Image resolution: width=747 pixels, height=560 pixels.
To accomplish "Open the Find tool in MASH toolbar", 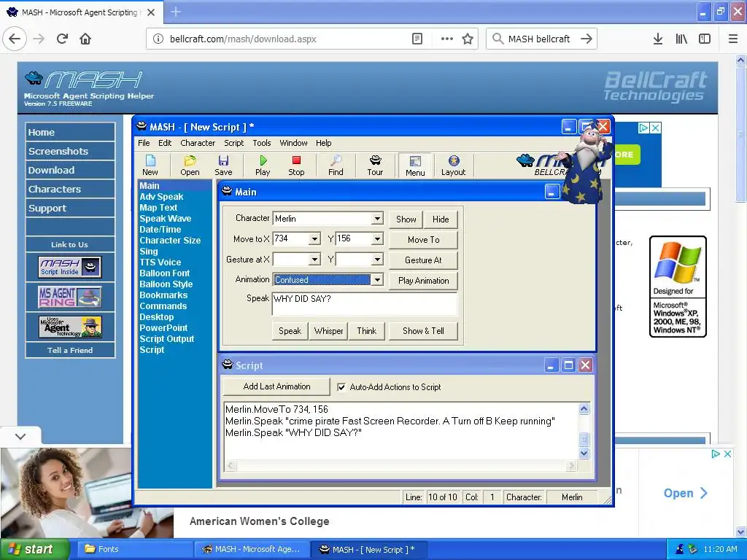I will point(336,166).
